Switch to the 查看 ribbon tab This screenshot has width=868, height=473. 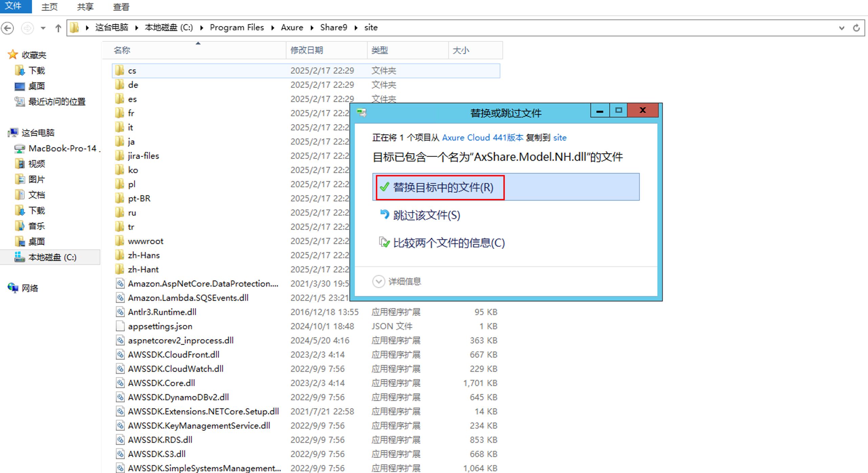pyautogui.click(x=121, y=7)
